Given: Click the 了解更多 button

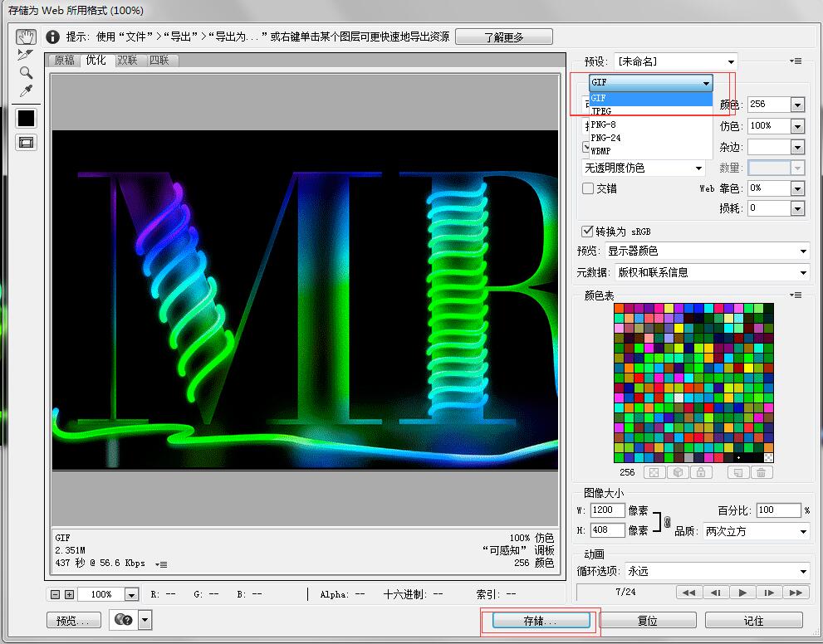Looking at the screenshot, I should 504,37.
